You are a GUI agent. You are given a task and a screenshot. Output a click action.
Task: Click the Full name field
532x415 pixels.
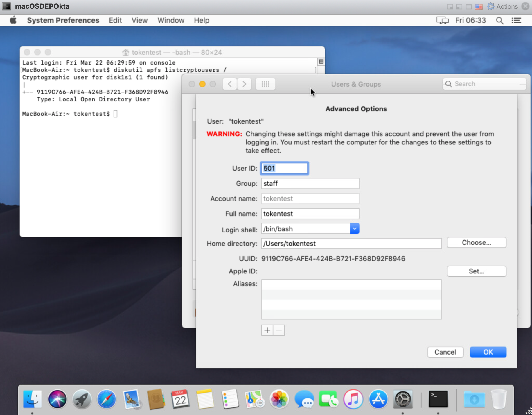pos(310,214)
